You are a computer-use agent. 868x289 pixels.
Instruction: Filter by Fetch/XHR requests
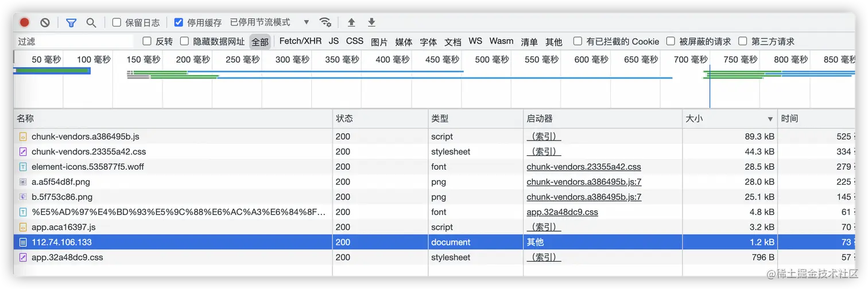click(300, 41)
